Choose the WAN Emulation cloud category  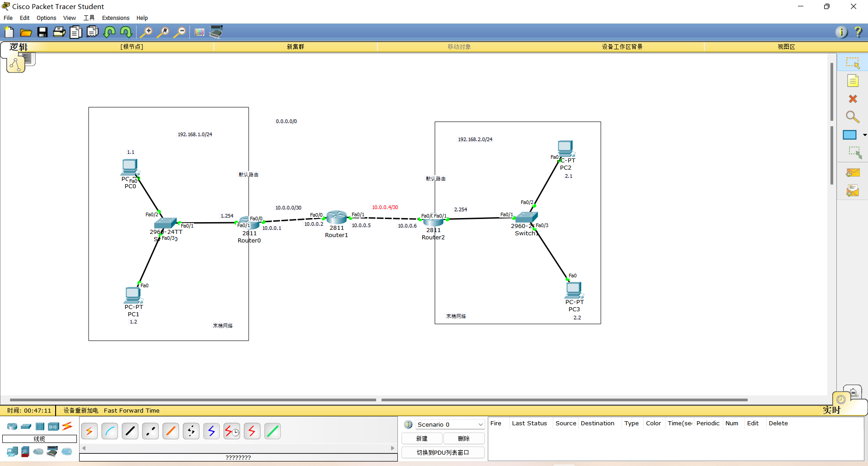(38, 452)
